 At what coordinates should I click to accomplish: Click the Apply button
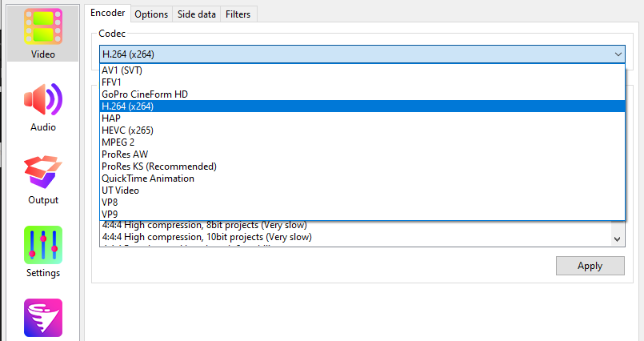590,266
